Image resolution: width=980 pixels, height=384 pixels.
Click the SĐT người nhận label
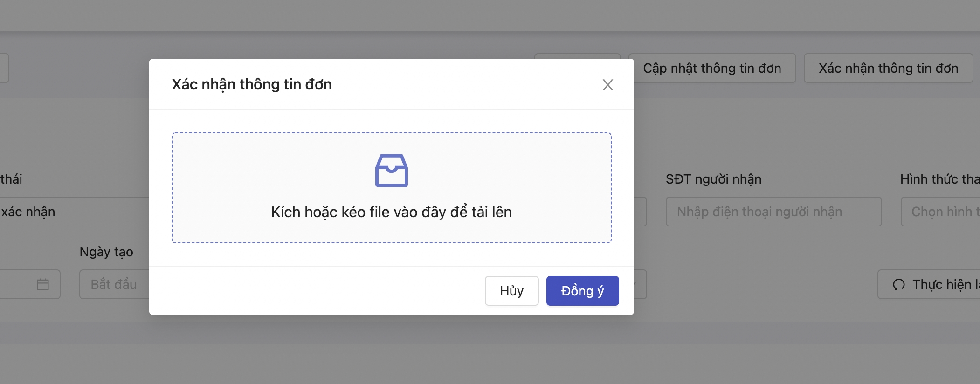(x=713, y=179)
